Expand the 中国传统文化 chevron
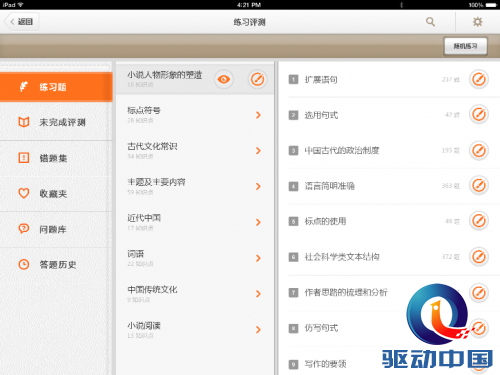The image size is (500, 375). click(258, 294)
